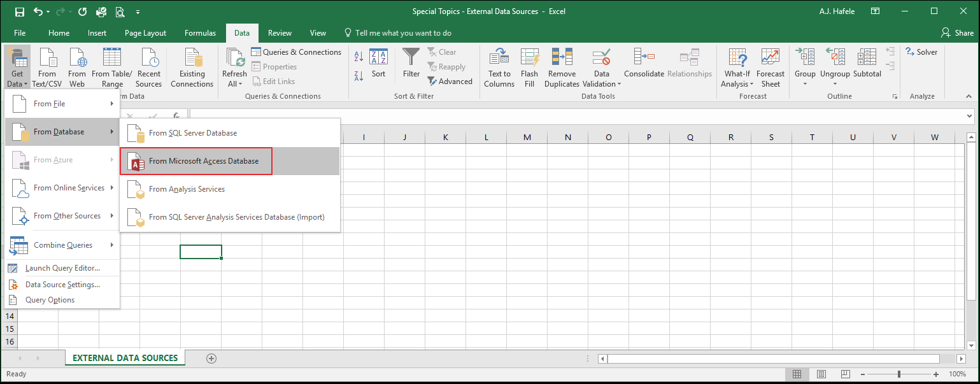980x384 pixels.
Task: Launch the Solver add-in
Action: tap(921, 52)
